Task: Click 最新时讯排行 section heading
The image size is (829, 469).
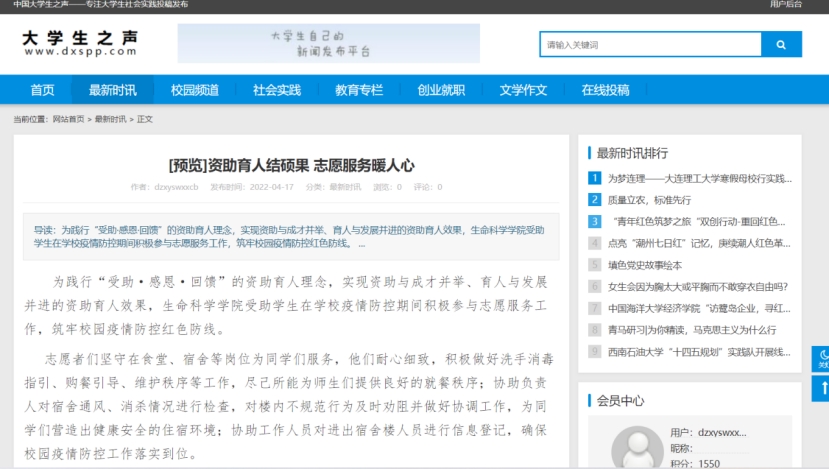Action: click(632, 153)
